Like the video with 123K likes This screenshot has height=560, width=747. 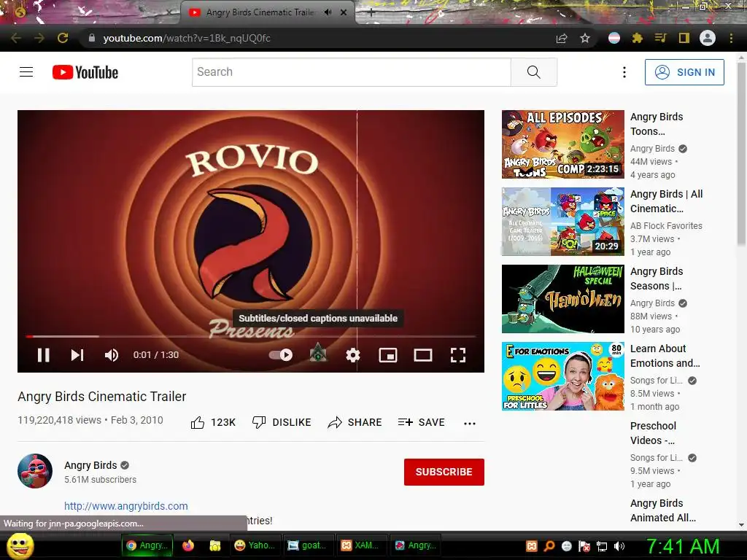213,422
